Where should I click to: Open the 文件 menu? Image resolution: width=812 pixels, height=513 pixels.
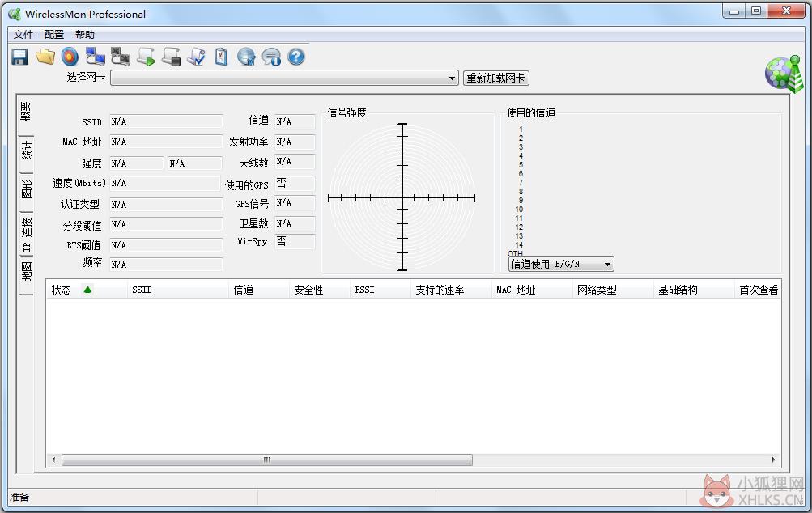23,35
